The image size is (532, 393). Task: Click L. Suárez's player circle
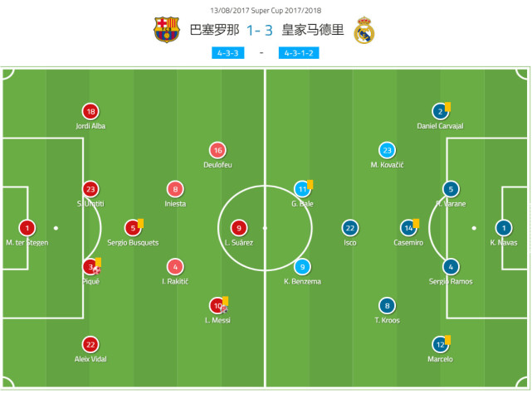(x=239, y=227)
